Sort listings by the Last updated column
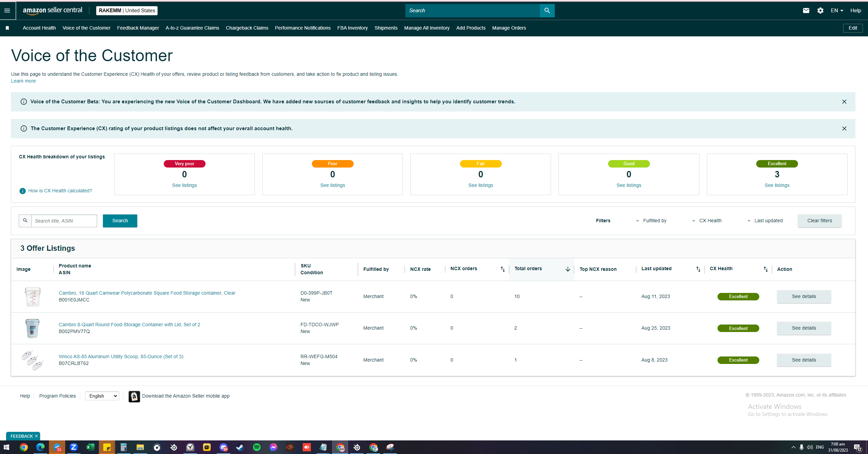 tap(698, 269)
